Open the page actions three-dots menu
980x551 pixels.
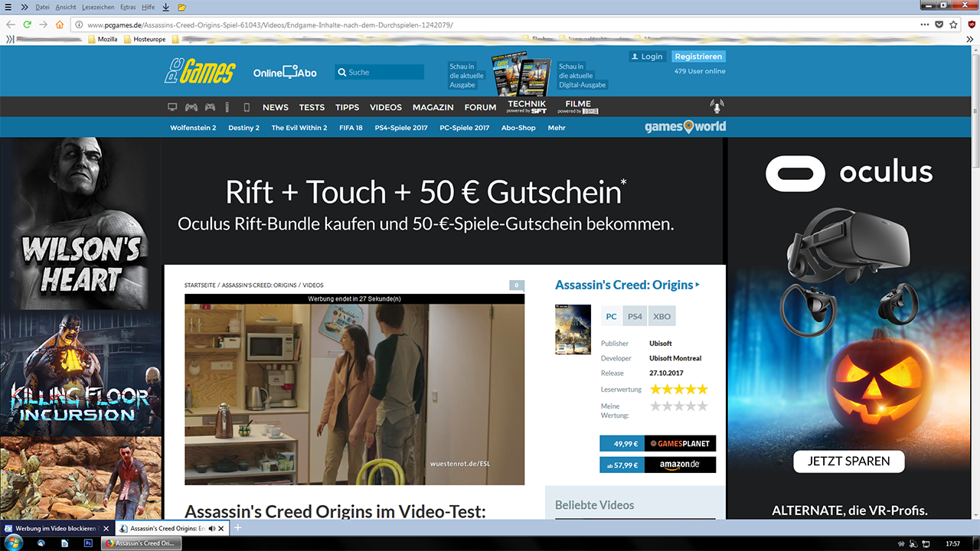point(925,24)
